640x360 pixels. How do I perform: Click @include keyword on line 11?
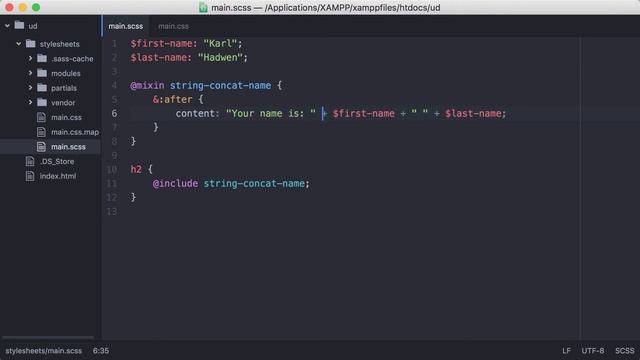point(176,184)
